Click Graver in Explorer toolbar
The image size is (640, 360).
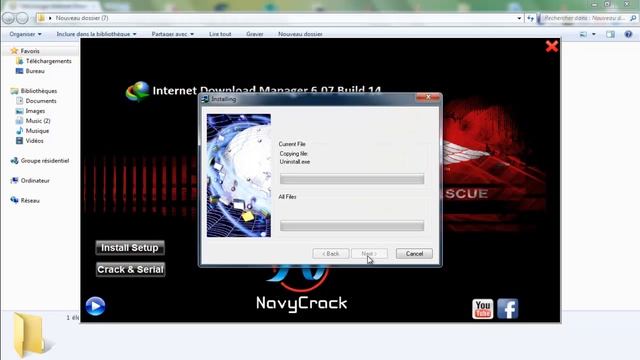point(255,34)
